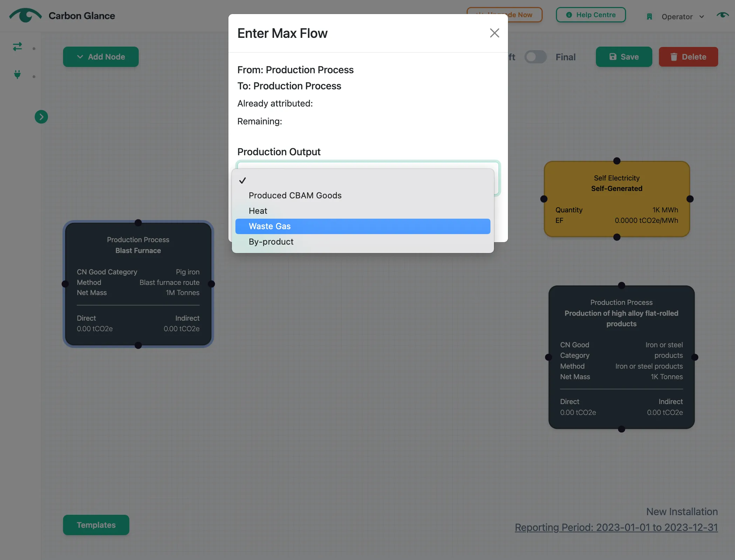Expand the Add Node dropdown
The image size is (735, 560).
click(101, 57)
